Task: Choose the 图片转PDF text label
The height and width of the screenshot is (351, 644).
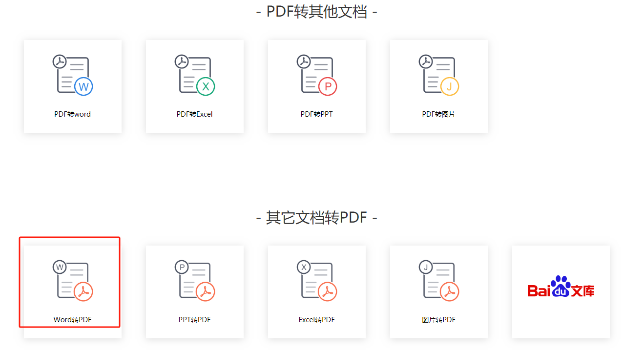Action: tap(439, 320)
